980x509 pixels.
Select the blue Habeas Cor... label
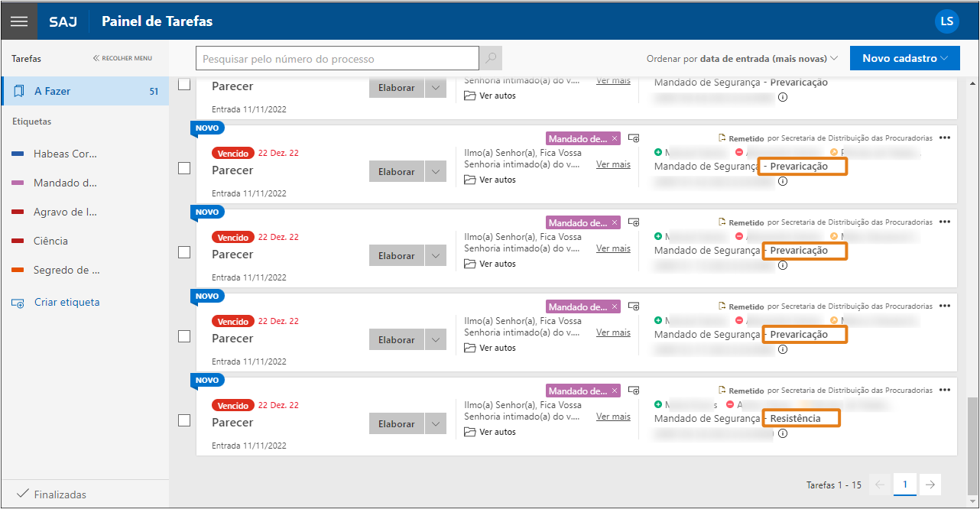(65, 154)
